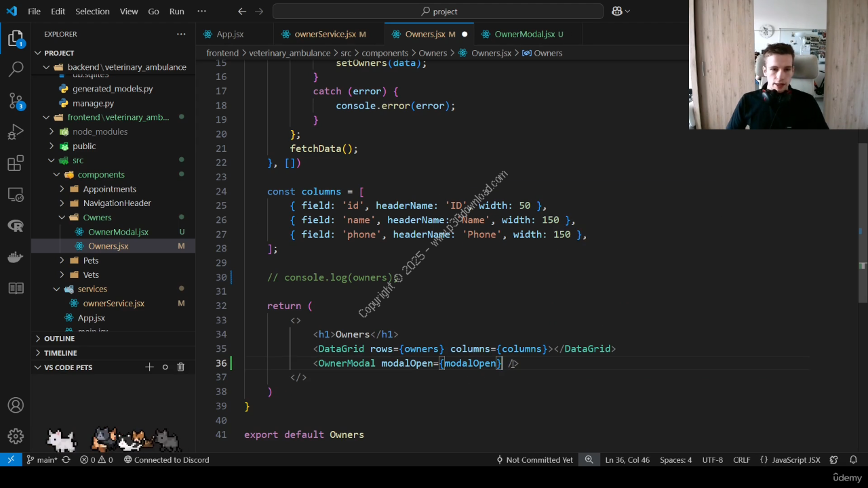Click the components breadcrumb
This screenshot has width=868, height=488.
point(384,53)
